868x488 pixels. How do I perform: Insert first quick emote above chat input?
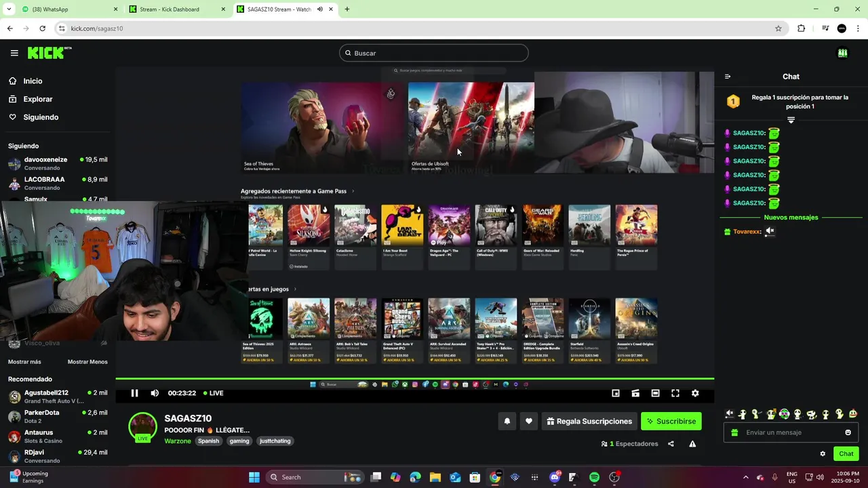pos(729,414)
